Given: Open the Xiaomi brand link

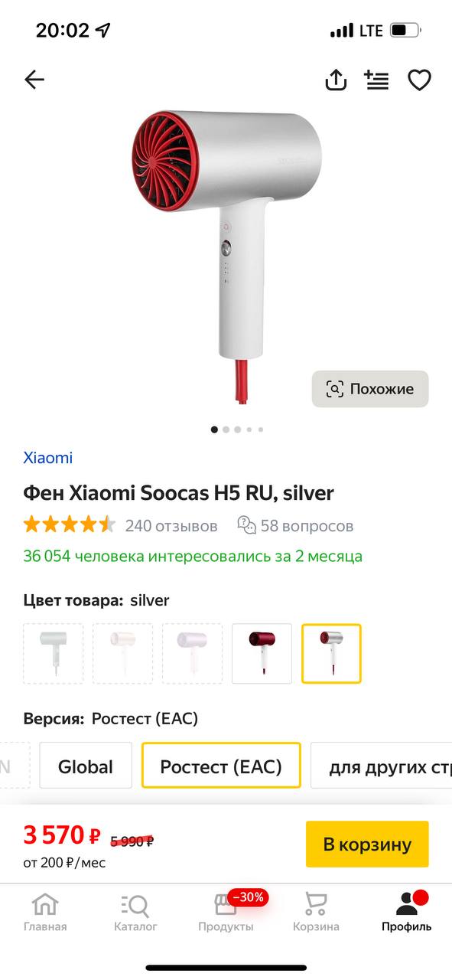Looking at the screenshot, I should pos(48,458).
